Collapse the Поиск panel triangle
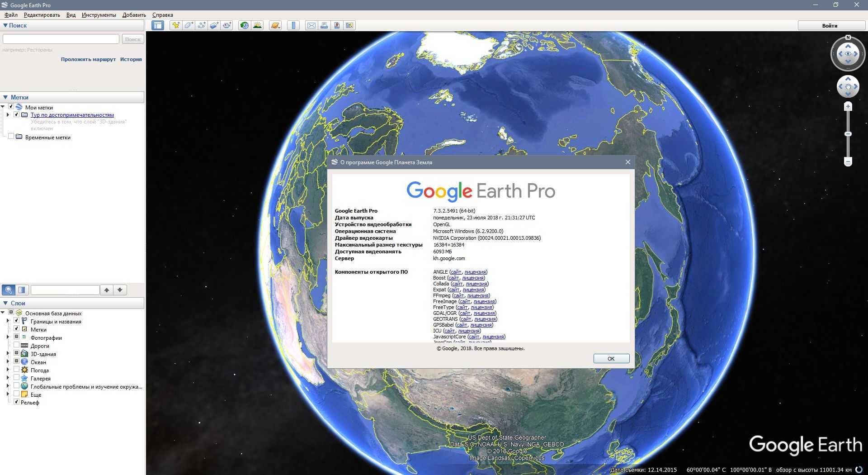Viewport: 868px width, 475px height. (5, 26)
